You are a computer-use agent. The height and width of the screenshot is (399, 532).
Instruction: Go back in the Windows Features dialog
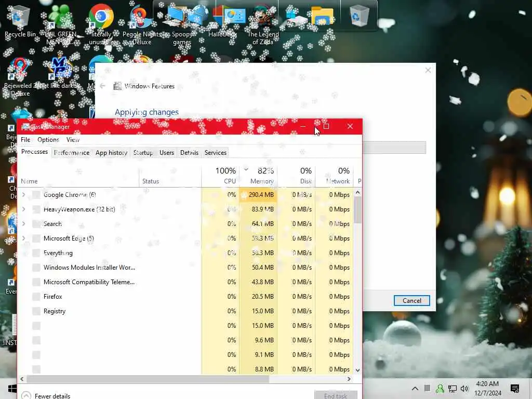tap(102, 86)
